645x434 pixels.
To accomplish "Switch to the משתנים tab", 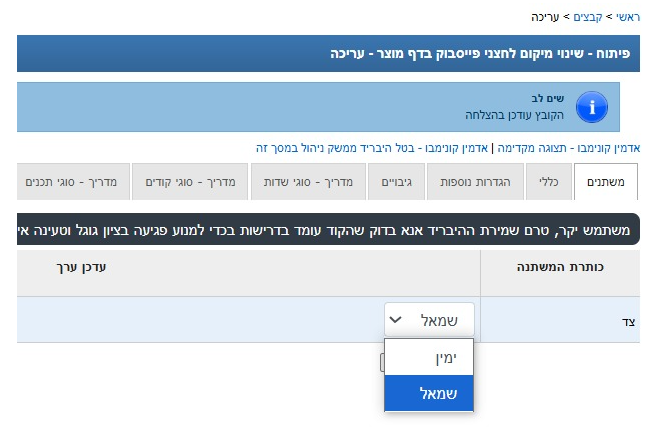I will tap(606, 181).
